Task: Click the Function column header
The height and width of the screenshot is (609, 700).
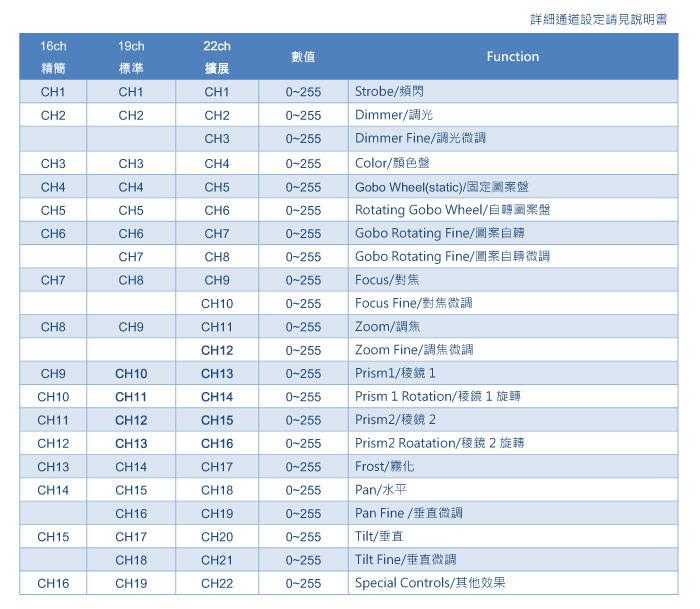Action: tap(512, 57)
